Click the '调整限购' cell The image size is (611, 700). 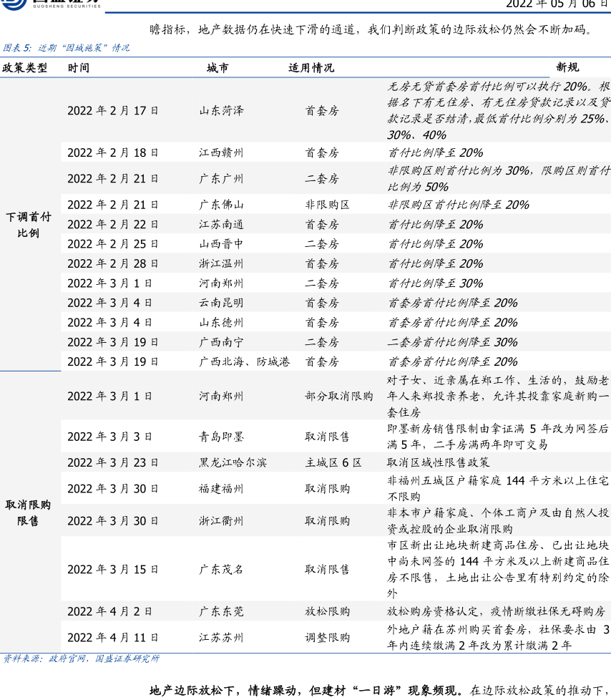(327, 638)
